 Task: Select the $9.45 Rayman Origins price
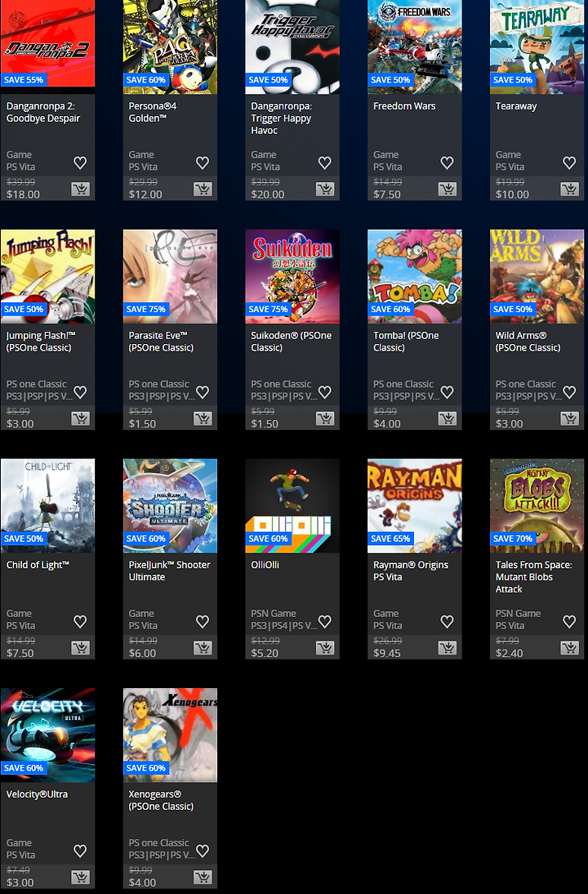coord(387,653)
